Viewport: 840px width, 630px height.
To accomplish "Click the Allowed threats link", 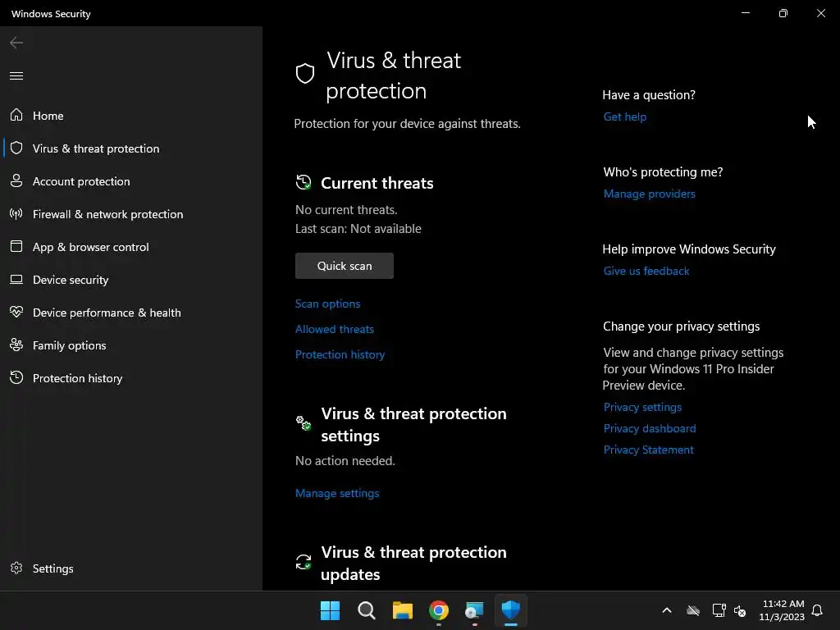I will (x=335, y=329).
